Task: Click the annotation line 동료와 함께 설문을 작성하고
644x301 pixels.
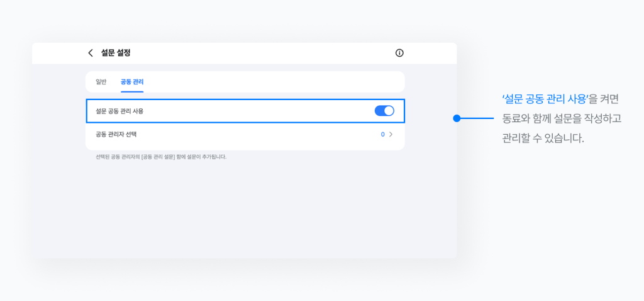Action: pos(562,118)
